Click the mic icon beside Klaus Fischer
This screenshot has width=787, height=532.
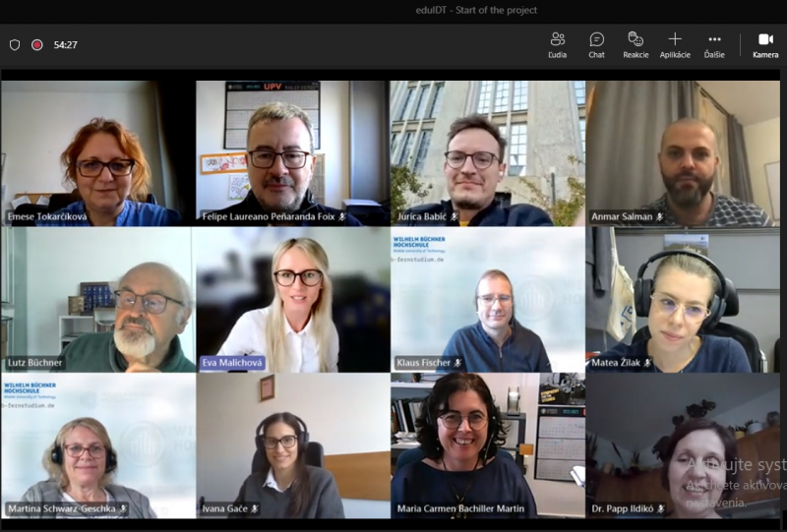tap(457, 363)
